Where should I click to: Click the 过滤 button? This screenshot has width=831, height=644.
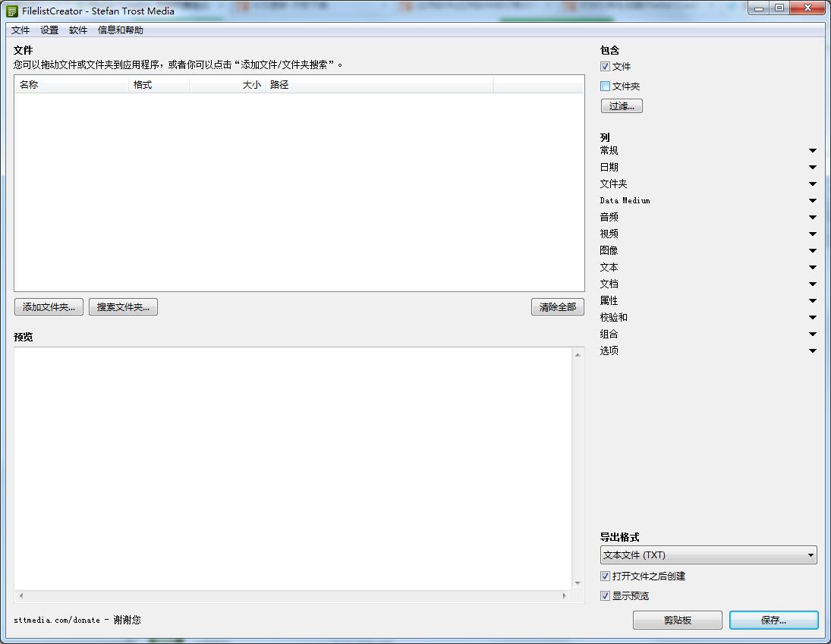pyautogui.click(x=621, y=105)
